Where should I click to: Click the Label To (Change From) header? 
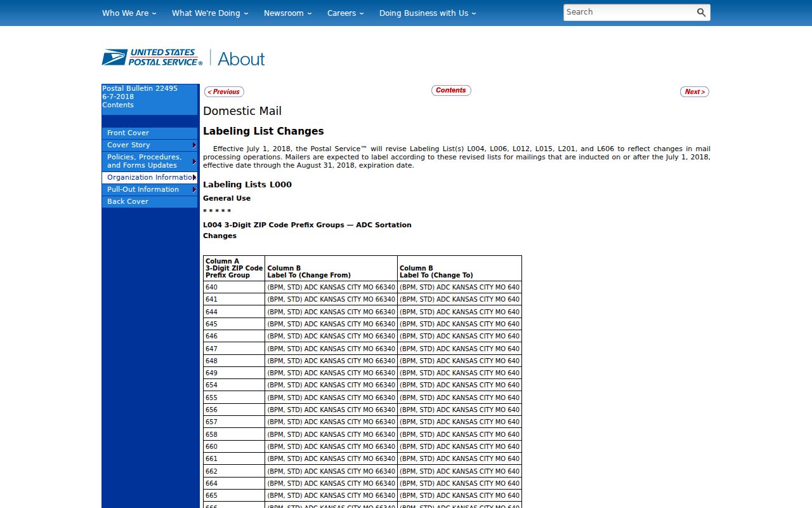pyautogui.click(x=331, y=269)
